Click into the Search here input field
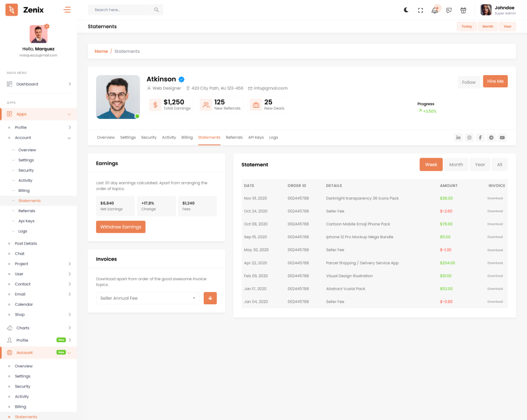527x420 pixels. click(x=122, y=10)
